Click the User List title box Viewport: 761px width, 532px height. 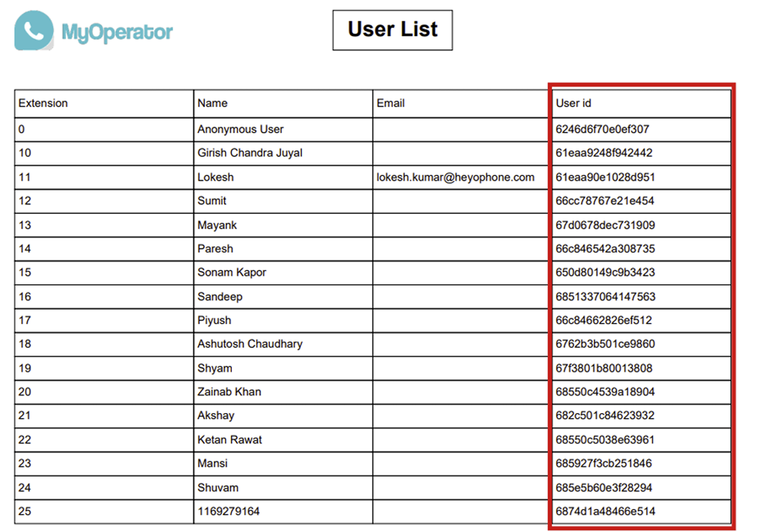tap(392, 29)
